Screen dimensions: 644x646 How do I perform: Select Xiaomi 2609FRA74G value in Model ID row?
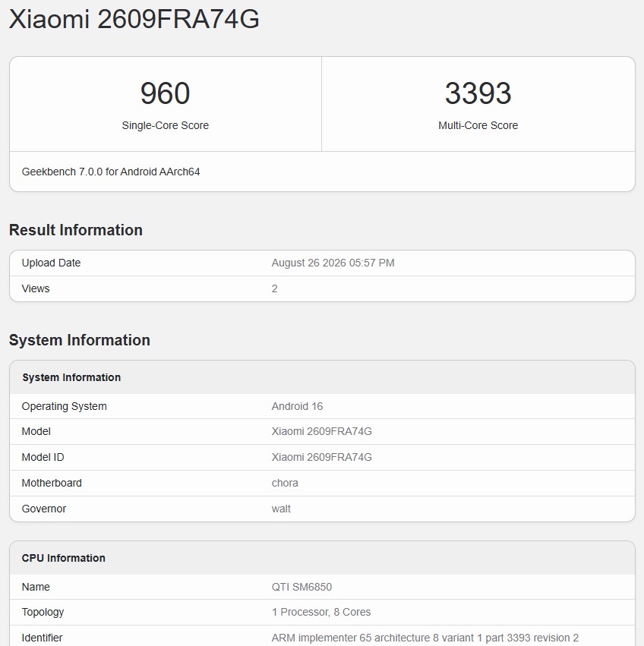321,457
